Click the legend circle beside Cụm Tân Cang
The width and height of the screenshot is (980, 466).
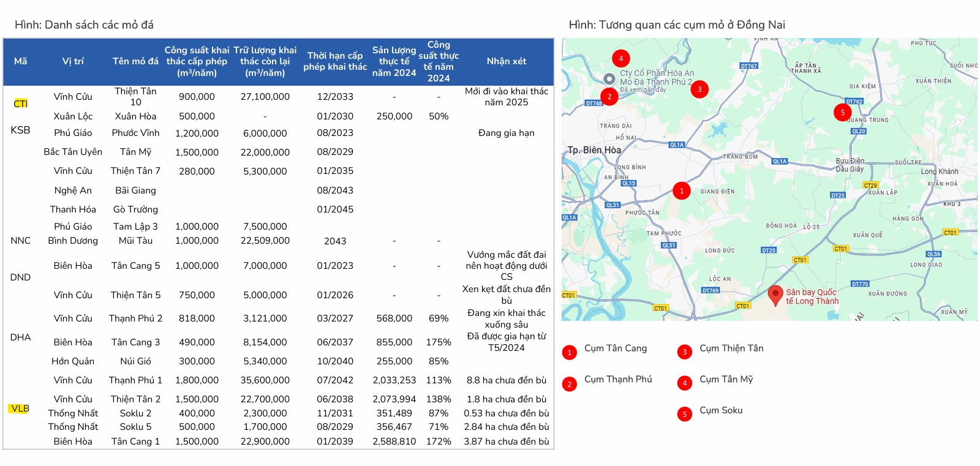569,352
